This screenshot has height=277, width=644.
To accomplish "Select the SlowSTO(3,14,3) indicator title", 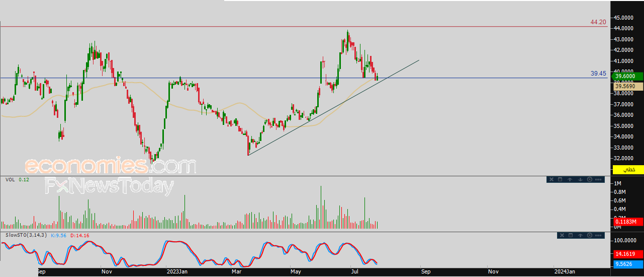I will [x=26, y=235].
